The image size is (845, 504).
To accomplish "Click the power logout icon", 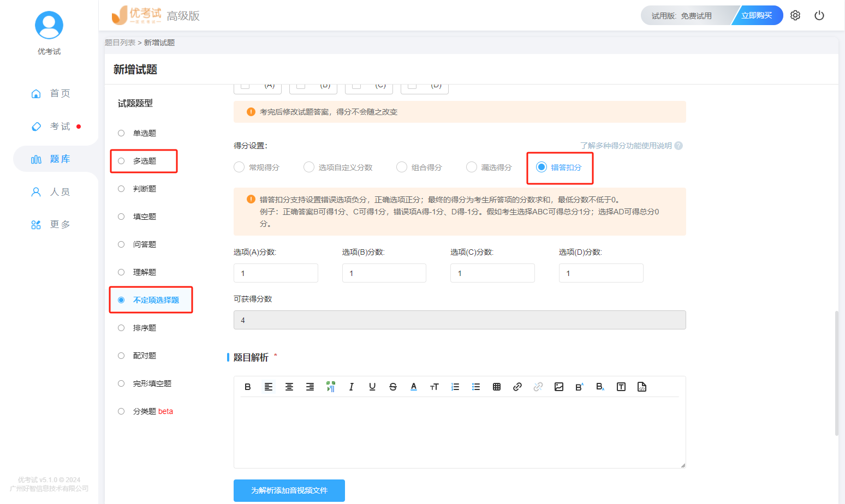I will pyautogui.click(x=819, y=15).
